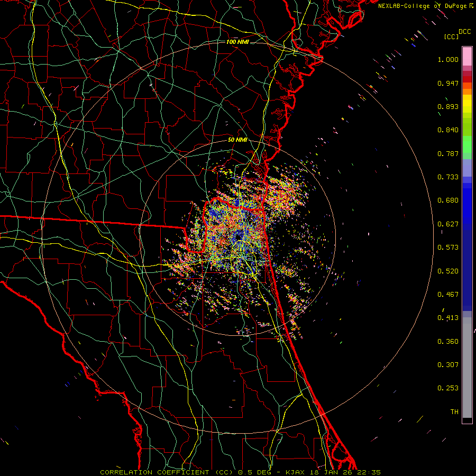The width and height of the screenshot is (476, 476).
Task: Click the 0.413 scale value
Action: [x=448, y=318]
